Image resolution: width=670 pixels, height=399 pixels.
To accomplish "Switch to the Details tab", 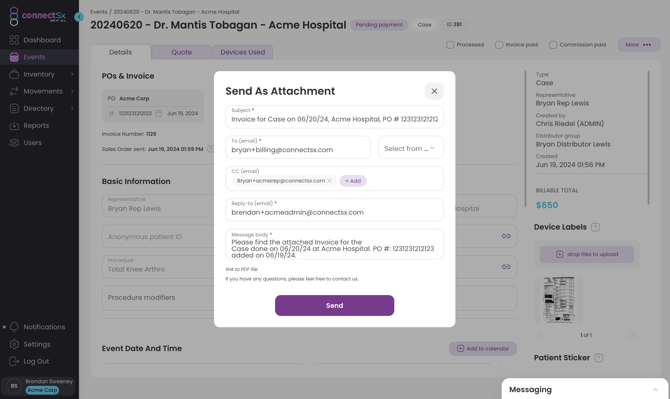I will click(120, 52).
